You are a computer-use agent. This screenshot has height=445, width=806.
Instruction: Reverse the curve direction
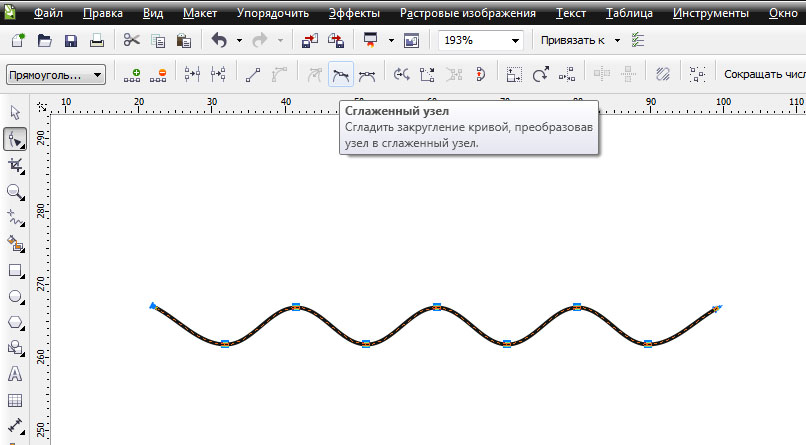(401, 75)
